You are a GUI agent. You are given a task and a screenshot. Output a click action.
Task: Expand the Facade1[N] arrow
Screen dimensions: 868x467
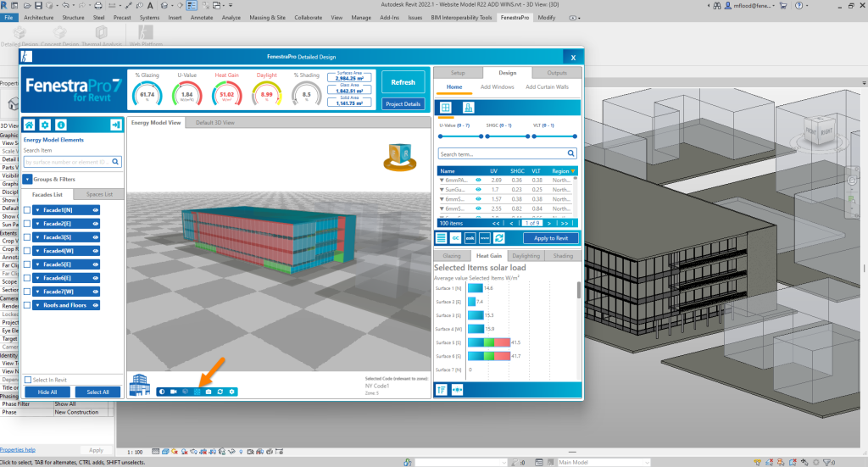pos(37,210)
